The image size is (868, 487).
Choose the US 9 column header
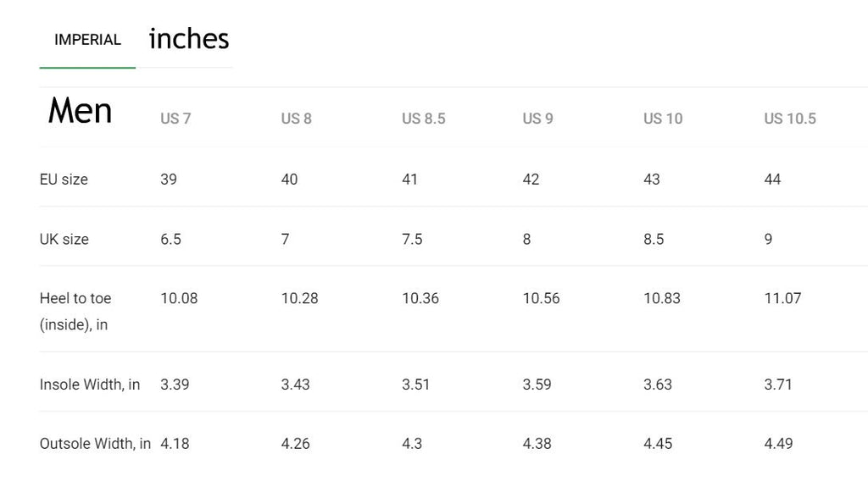tap(537, 119)
